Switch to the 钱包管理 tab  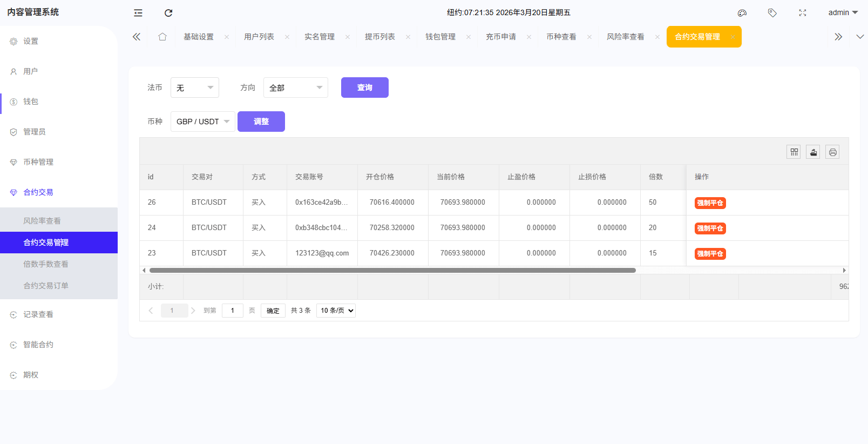click(440, 37)
